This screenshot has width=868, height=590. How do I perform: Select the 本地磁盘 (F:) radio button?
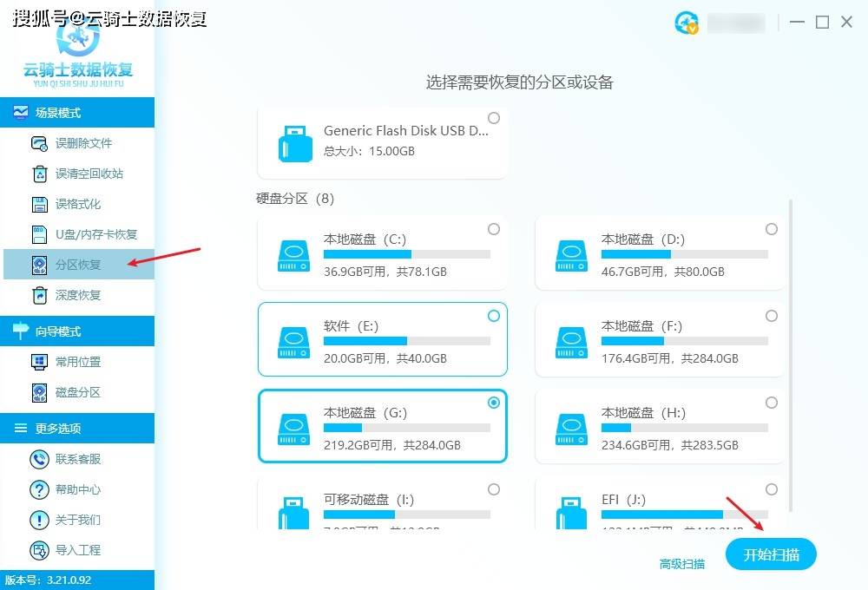pyautogui.click(x=772, y=316)
